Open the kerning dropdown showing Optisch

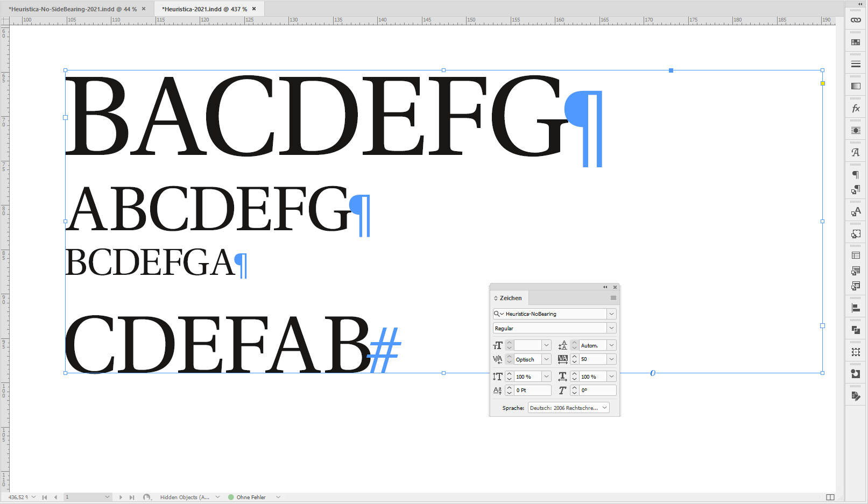pos(546,359)
